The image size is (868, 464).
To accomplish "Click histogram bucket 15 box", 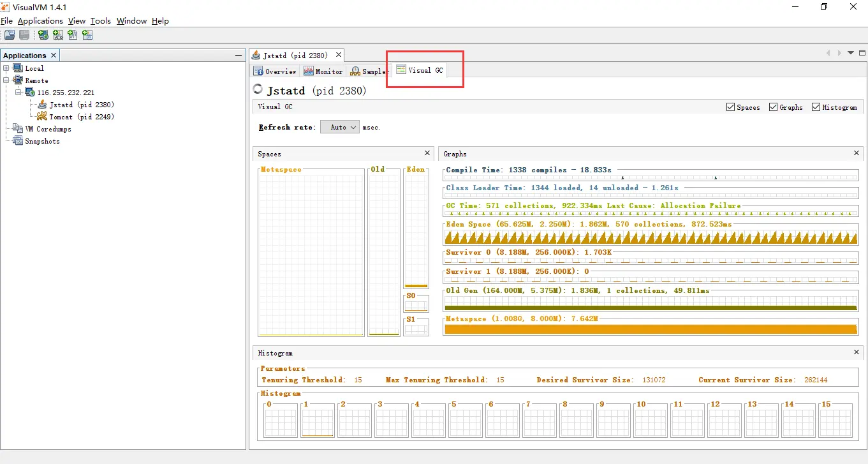I will tap(835, 423).
